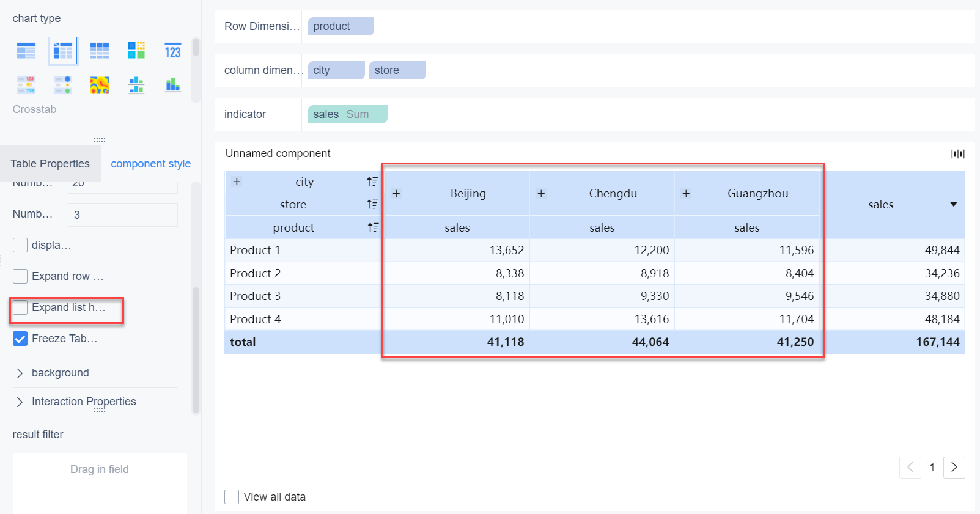Image resolution: width=980 pixels, height=514 pixels.
Task: Click the 13,652 Beijing sales cell
Action: pos(457,250)
